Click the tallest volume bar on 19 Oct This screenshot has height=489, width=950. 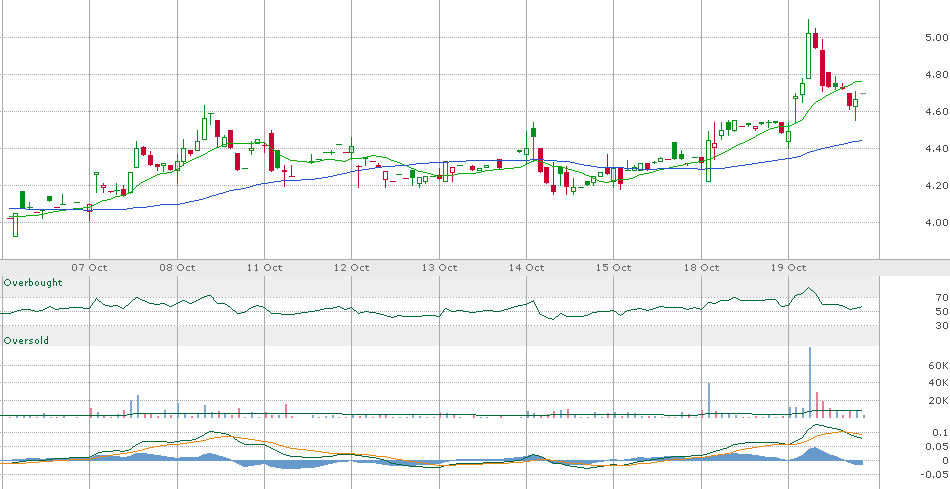(x=809, y=382)
